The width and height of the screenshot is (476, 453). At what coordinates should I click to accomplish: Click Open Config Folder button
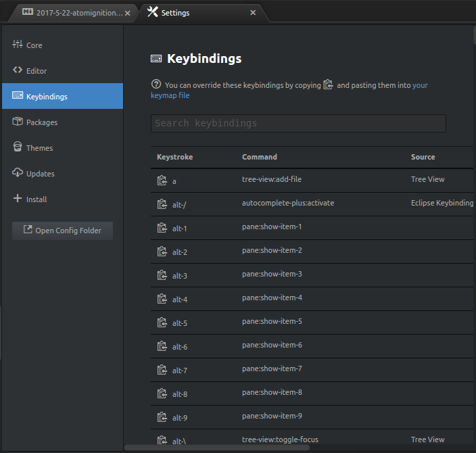(62, 231)
